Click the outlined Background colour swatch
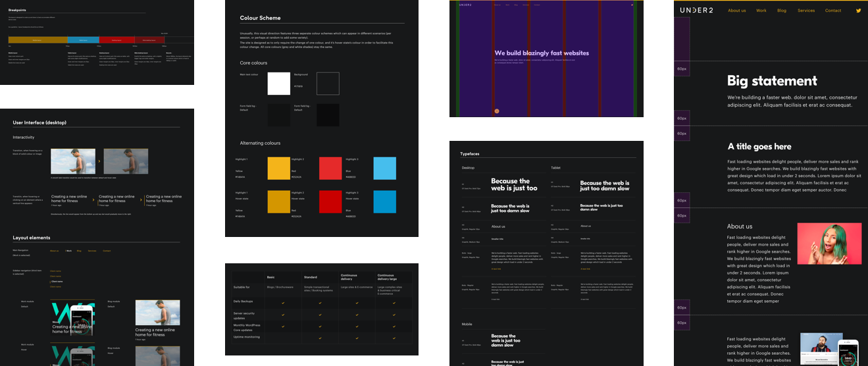The height and width of the screenshot is (366, 868). 328,84
